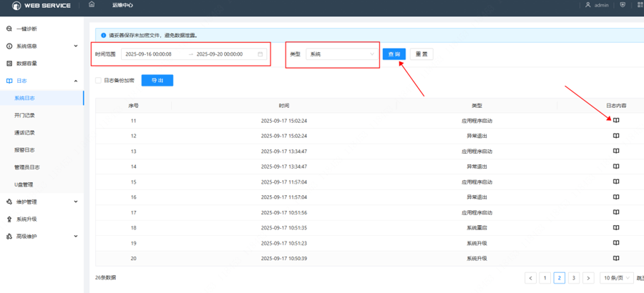Click the blue 查询 search button
The height and width of the screenshot is (293, 644).
394,54
